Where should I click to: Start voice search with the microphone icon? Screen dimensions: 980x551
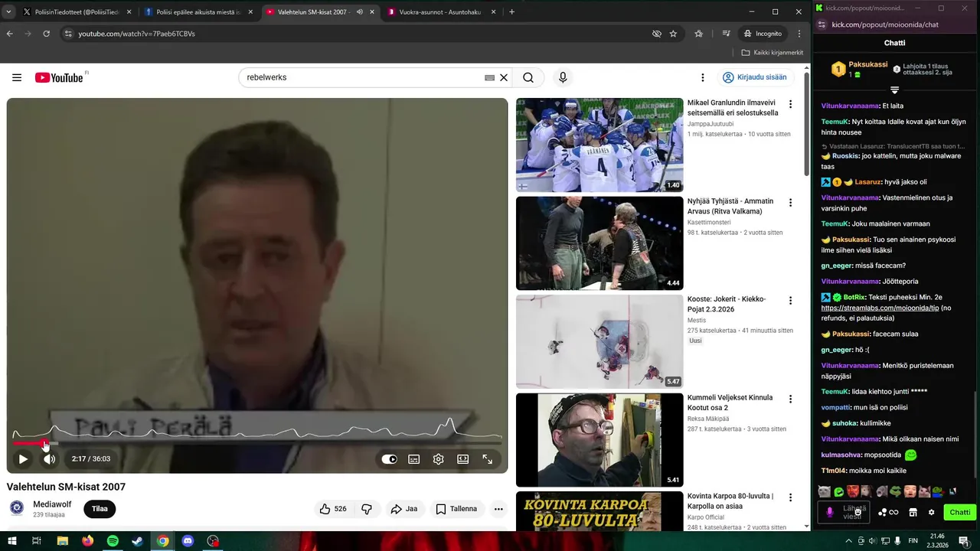point(563,77)
